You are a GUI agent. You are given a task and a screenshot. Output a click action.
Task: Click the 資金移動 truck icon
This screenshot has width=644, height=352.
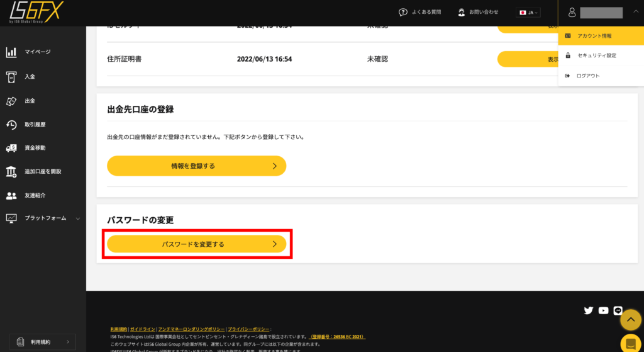(11, 148)
